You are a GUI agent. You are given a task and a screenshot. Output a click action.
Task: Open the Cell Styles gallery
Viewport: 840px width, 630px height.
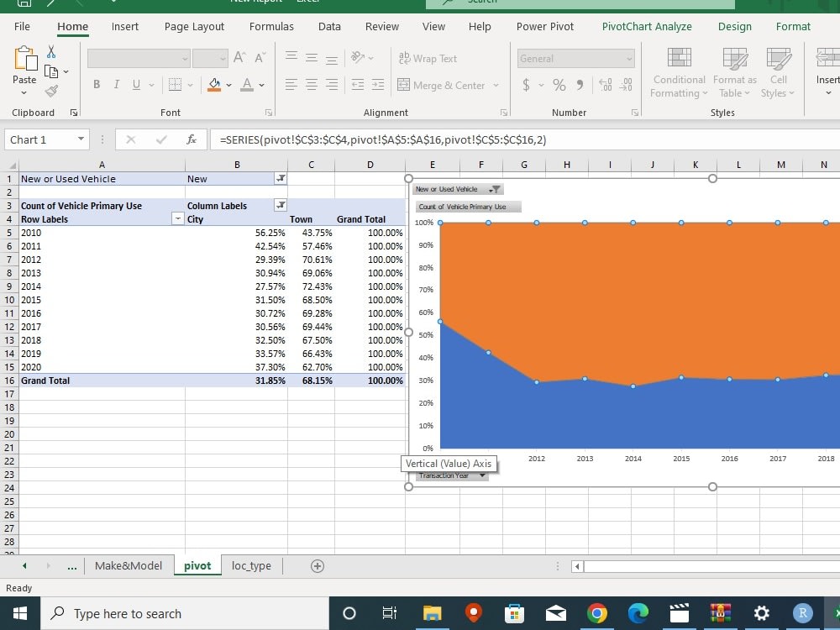777,71
